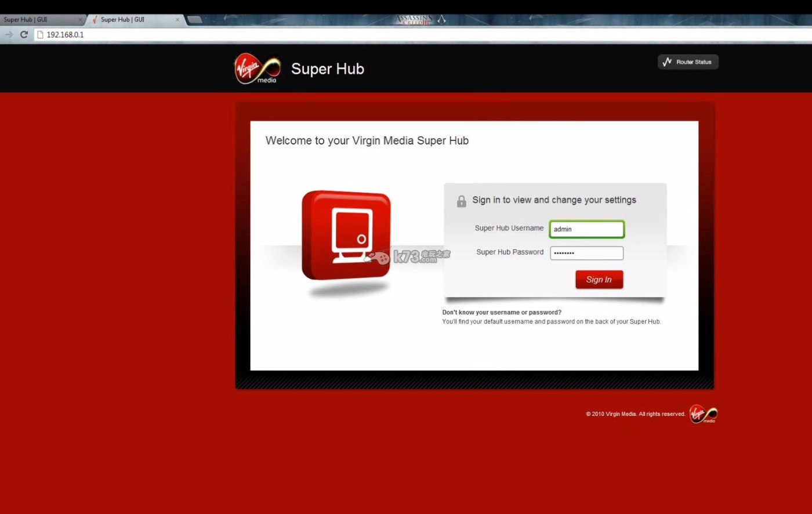This screenshot has height=514, width=812.
Task: Click the Virgin Media logo in header
Action: coord(258,68)
